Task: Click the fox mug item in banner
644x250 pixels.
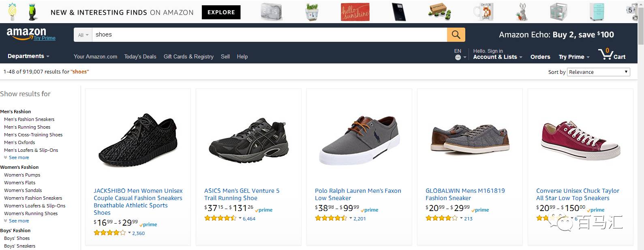Action: tap(485, 12)
